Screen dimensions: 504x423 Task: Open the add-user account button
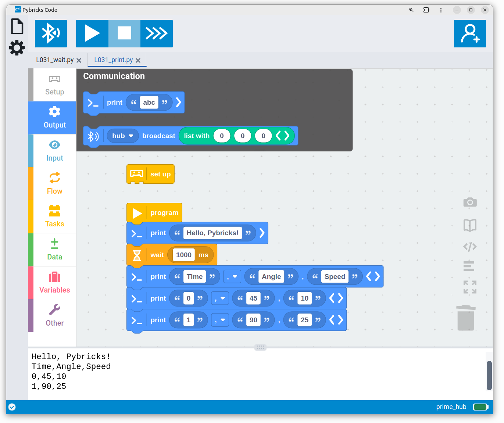pyautogui.click(x=470, y=33)
